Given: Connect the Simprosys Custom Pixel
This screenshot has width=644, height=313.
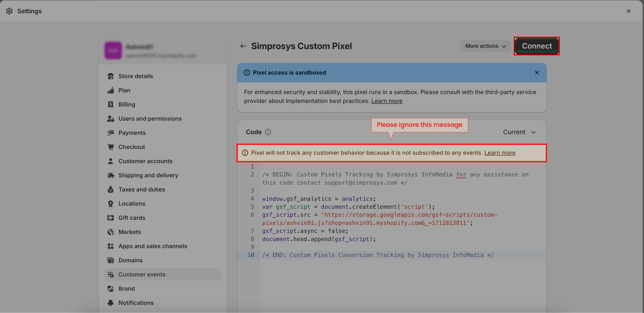Looking at the screenshot, I should pyautogui.click(x=537, y=46).
